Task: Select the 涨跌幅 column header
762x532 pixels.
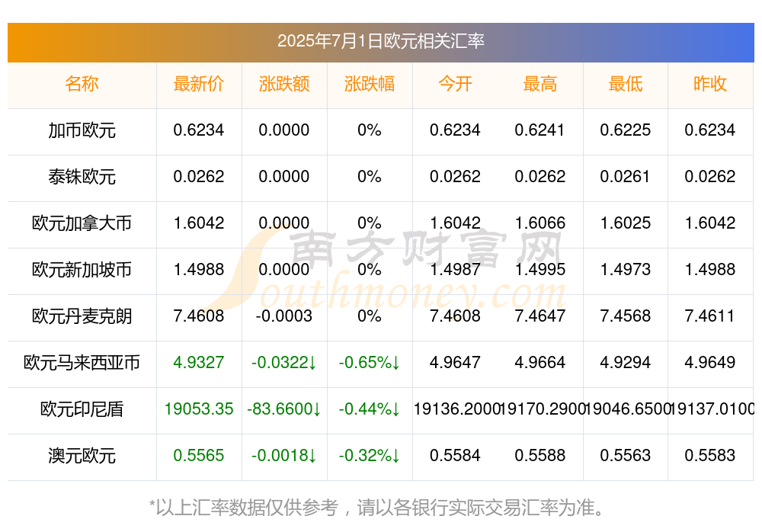Action: (370, 84)
